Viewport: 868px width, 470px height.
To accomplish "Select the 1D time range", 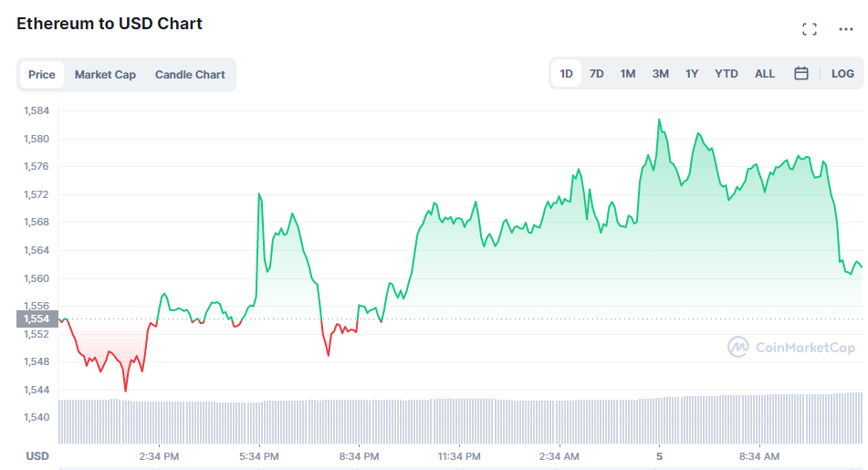I will (566, 74).
